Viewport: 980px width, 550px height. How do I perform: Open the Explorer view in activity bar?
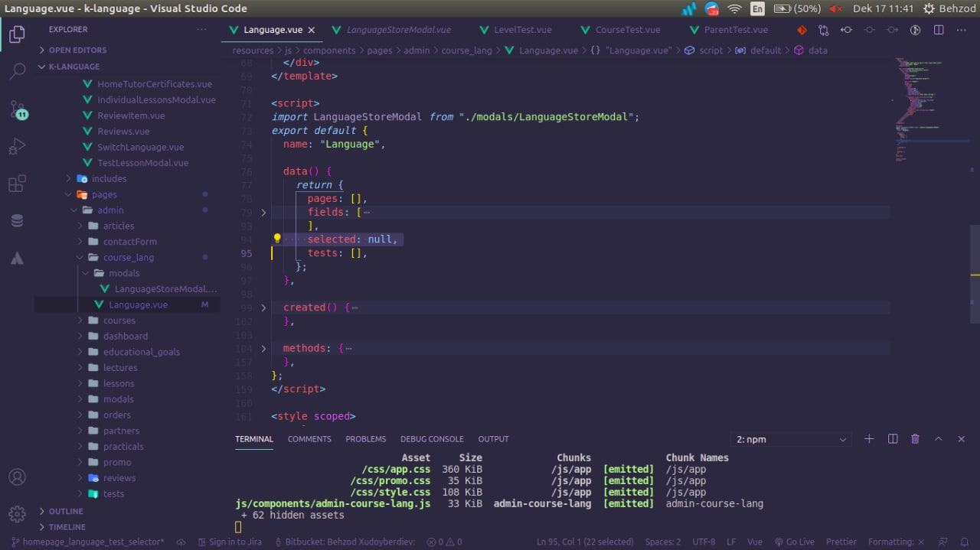coord(17,34)
